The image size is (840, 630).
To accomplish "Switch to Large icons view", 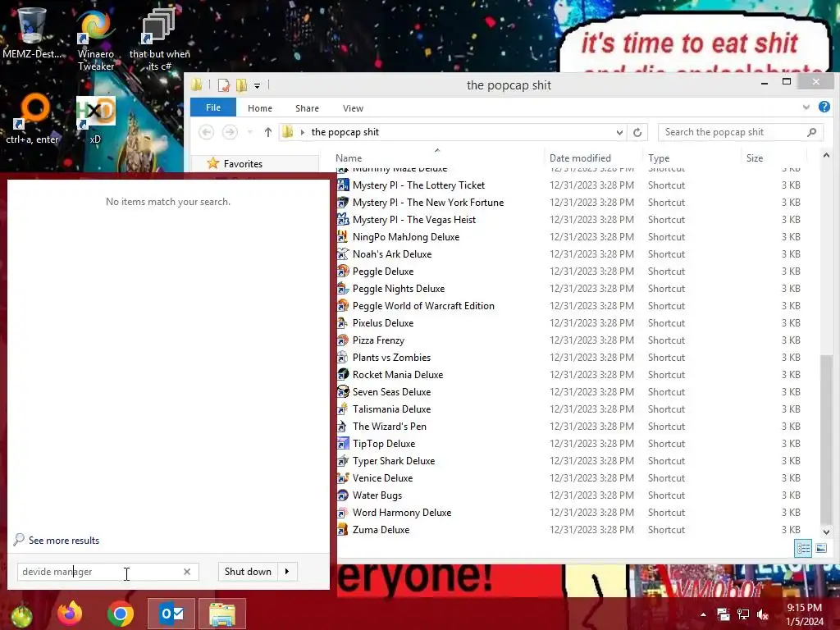I will click(820, 548).
